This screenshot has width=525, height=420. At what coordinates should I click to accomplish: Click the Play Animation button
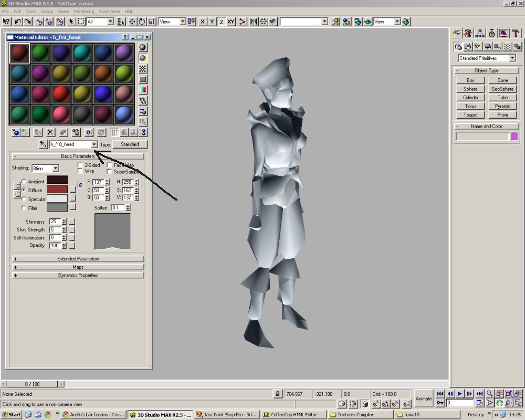click(x=460, y=394)
